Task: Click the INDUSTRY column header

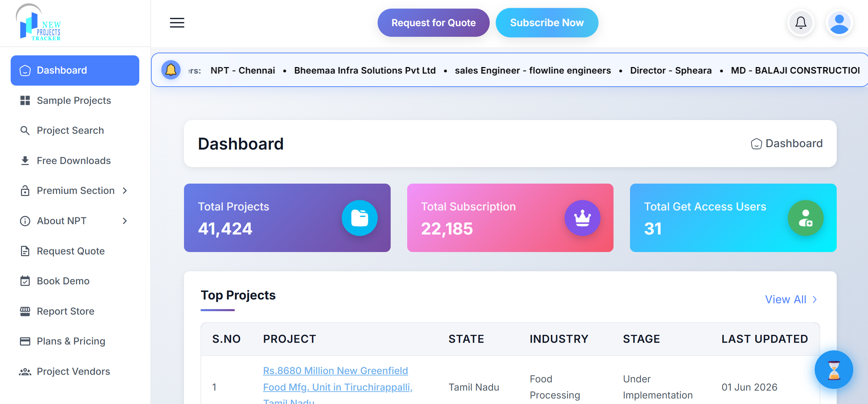Action: [559, 339]
